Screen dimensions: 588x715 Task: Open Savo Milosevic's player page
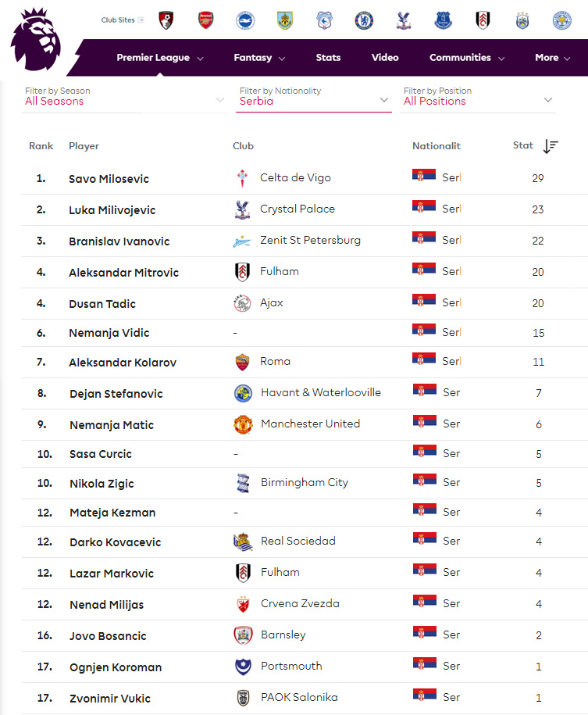click(109, 179)
